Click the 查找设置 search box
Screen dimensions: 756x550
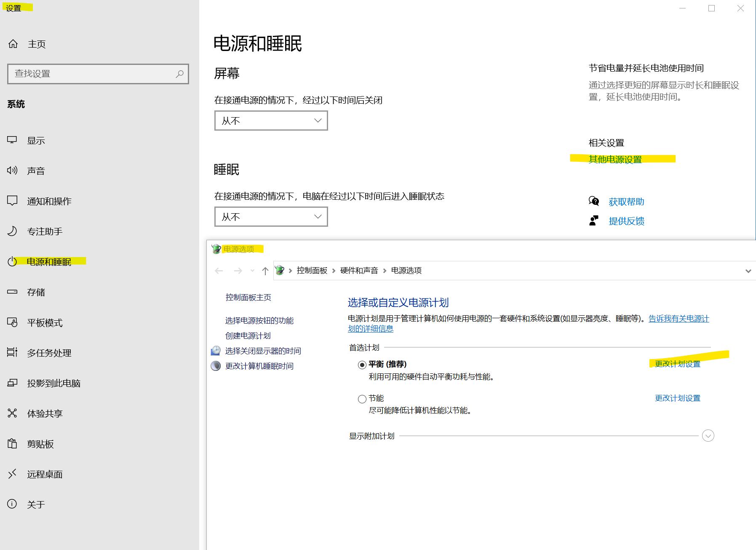pyautogui.click(x=98, y=74)
